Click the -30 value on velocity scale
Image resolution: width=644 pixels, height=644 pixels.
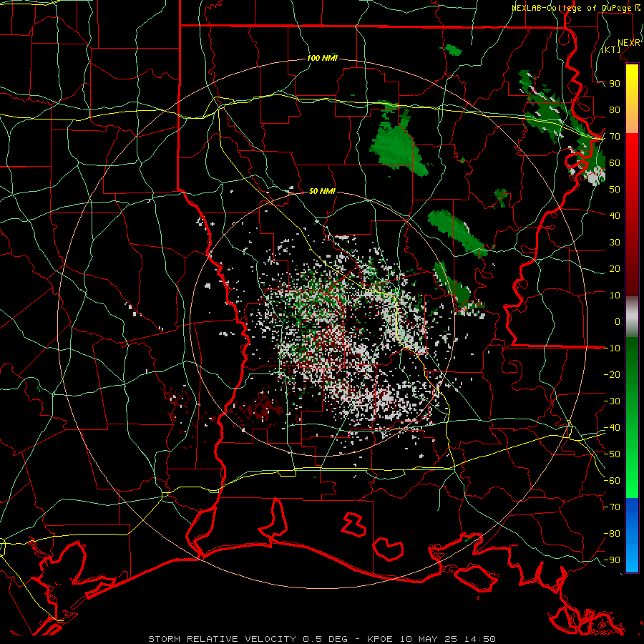click(x=612, y=401)
